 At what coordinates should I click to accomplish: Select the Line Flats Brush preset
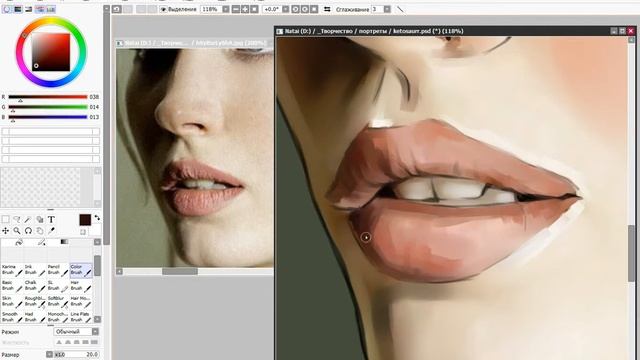pyautogui.click(x=81, y=317)
